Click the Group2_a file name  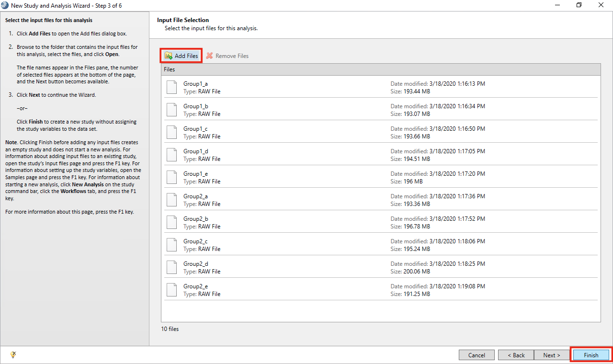(195, 196)
